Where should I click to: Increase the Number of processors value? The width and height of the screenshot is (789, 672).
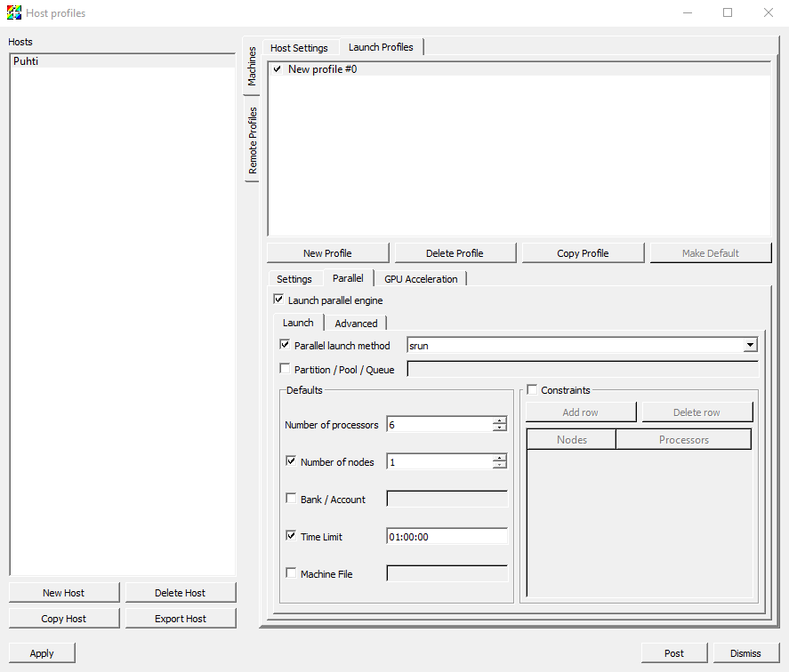point(500,420)
